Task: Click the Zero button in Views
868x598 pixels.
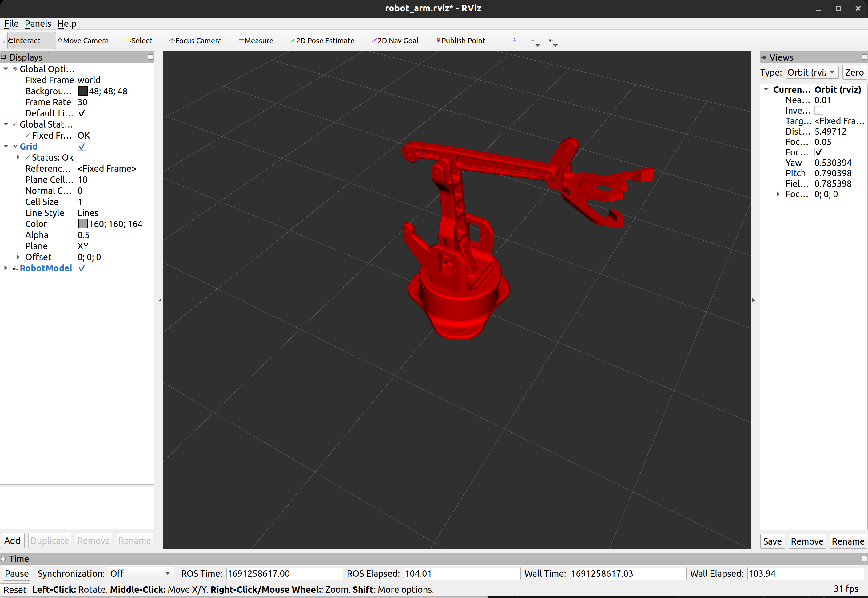Action: pyautogui.click(x=854, y=72)
